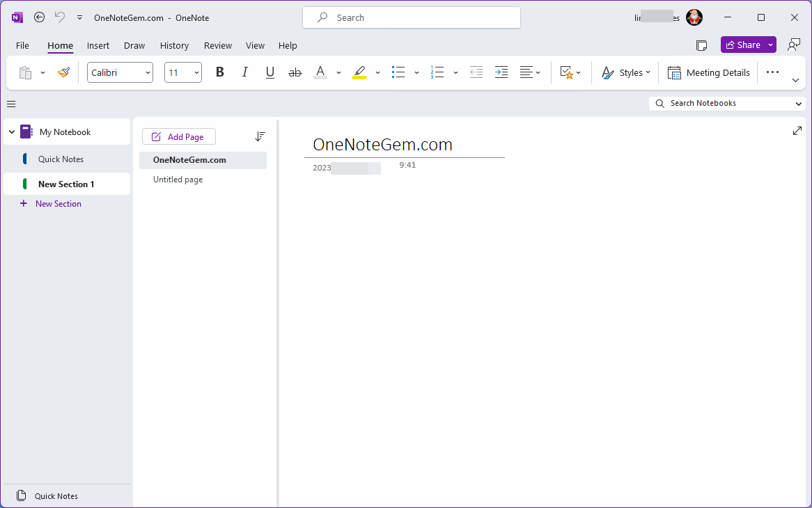Expand the highlight color picker arrow
This screenshot has height=508, width=812.
[377, 73]
